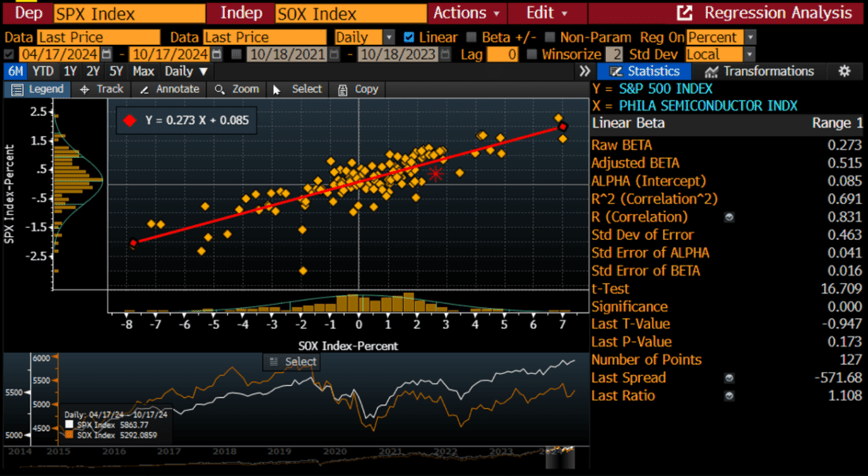This screenshot has height=476, width=868.
Task: Click the Raw BETA value 0.273
Action: click(844, 145)
